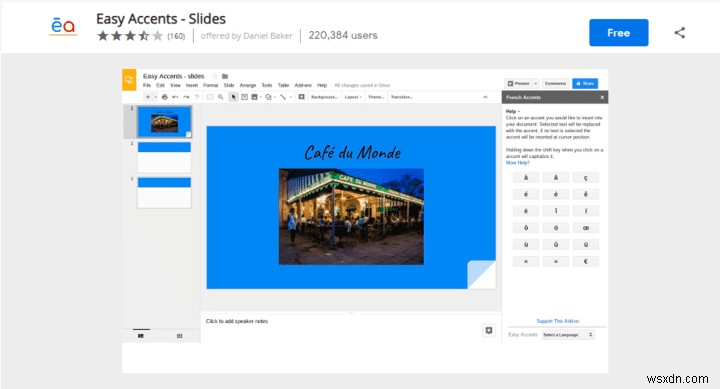Open the File menu
Image resolution: width=720 pixels, height=389 pixels.
tap(147, 85)
